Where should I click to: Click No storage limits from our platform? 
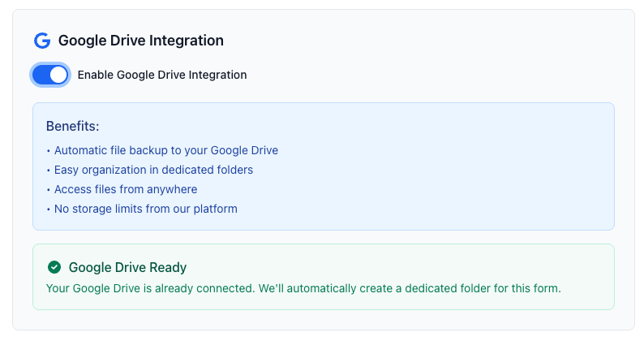146,209
